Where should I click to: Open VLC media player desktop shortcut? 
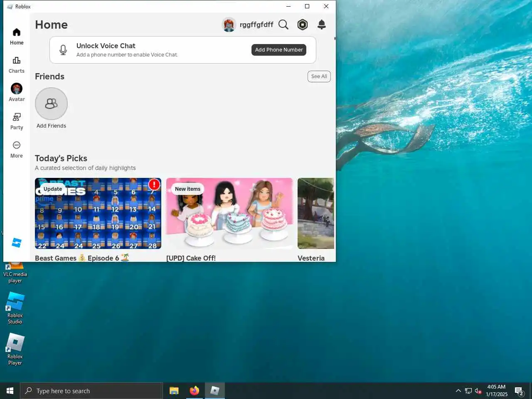pyautogui.click(x=15, y=271)
